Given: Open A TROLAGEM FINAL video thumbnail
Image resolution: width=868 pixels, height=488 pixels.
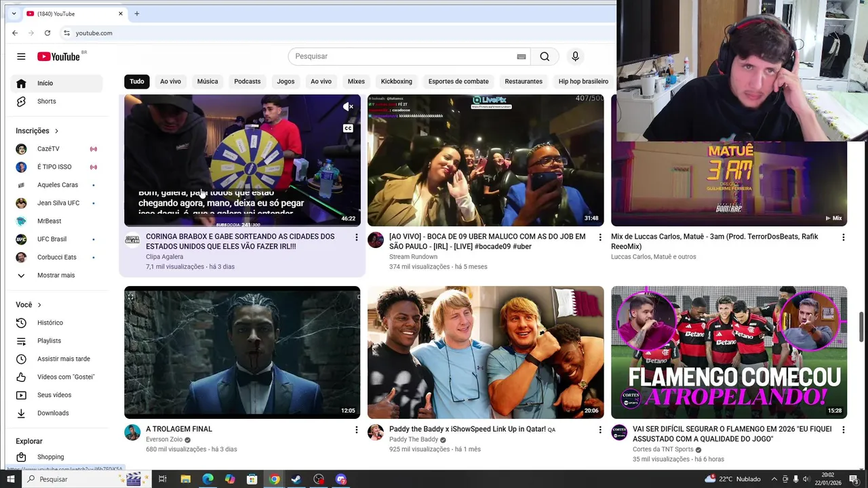Looking at the screenshot, I should point(242,352).
